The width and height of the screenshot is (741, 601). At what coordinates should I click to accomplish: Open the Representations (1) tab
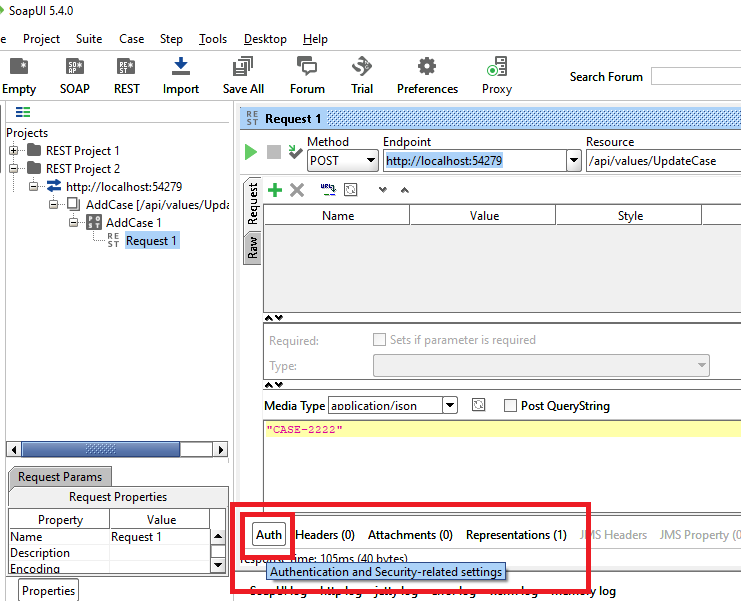click(x=516, y=535)
